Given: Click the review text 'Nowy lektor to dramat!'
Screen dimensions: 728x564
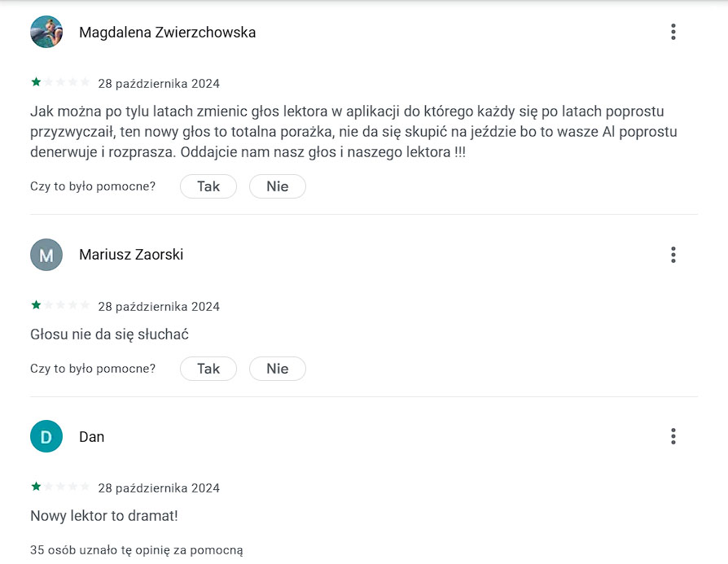Looking at the screenshot, I should pos(104,516).
